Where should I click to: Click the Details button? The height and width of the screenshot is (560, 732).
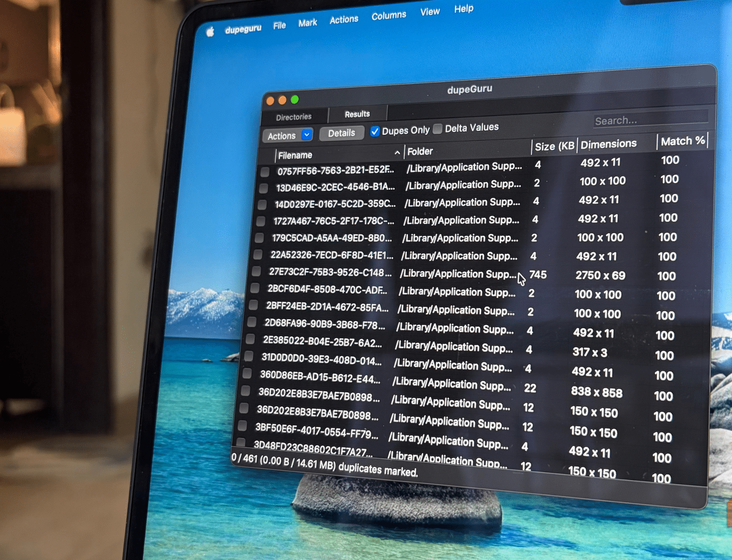point(342,133)
